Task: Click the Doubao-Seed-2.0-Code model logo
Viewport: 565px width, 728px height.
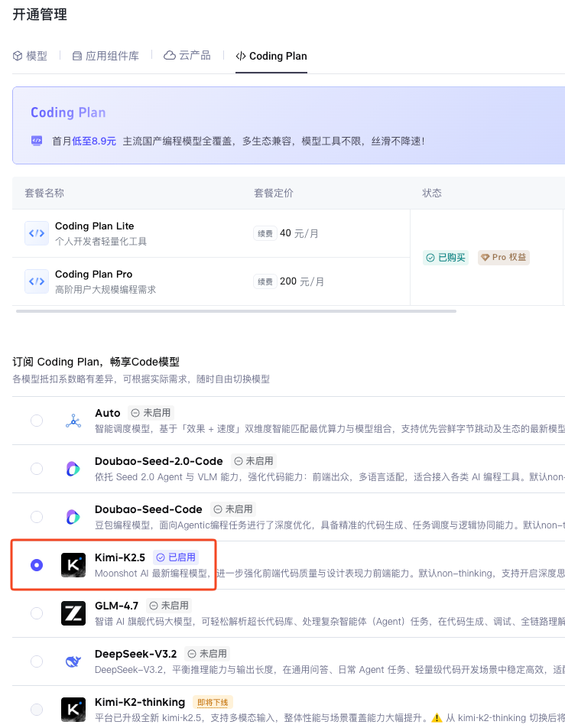Action: pos(73,469)
